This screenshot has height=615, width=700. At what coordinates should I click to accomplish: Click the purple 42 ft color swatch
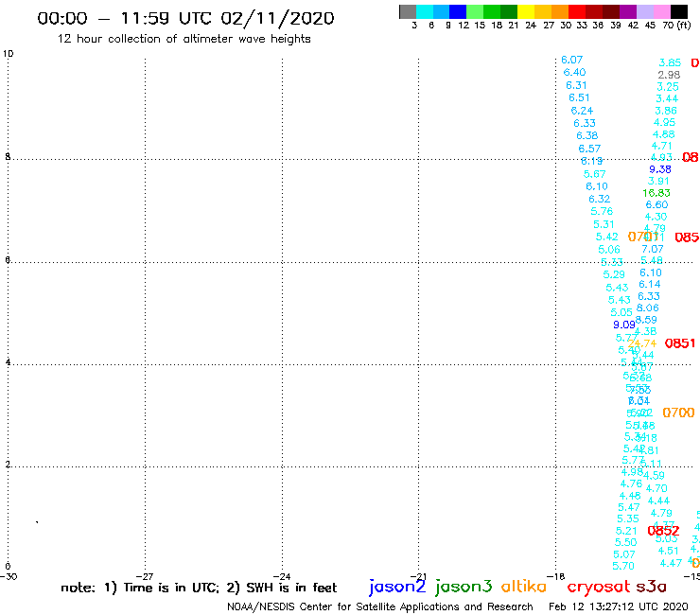click(628, 11)
